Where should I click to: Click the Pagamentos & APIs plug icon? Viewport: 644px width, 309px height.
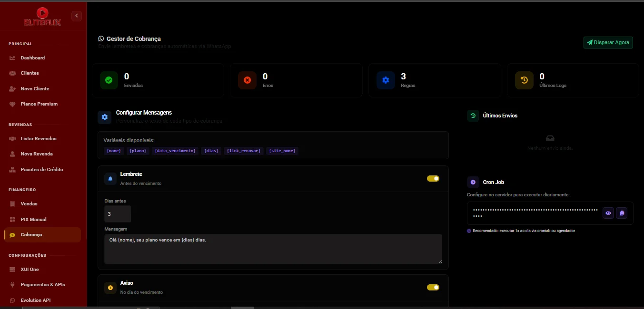(12, 285)
